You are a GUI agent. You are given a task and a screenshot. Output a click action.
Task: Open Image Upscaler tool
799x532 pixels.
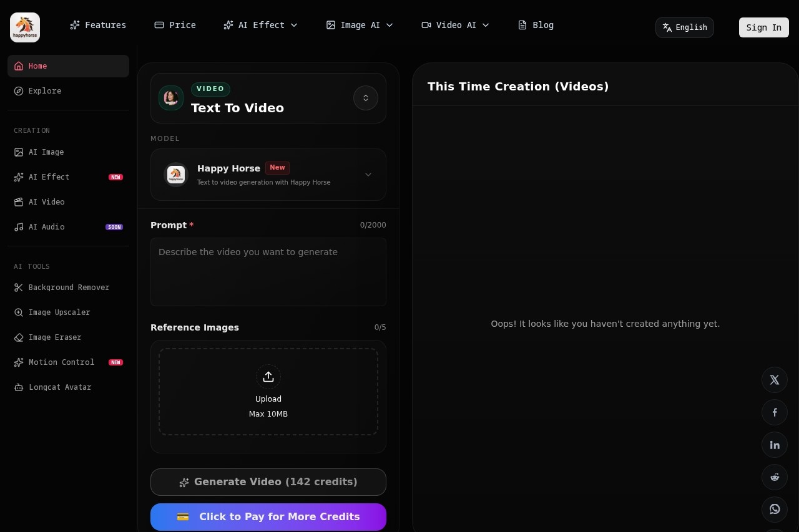point(59,312)
